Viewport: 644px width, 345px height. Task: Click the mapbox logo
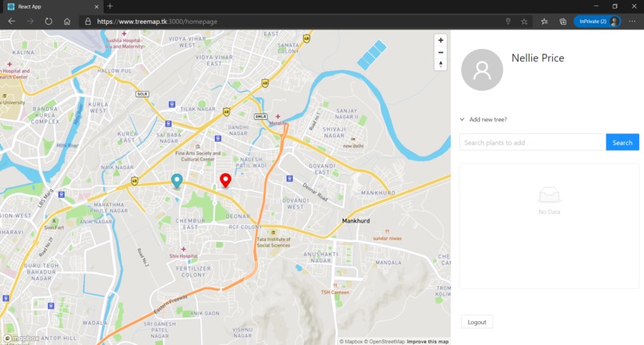(22, 339)
